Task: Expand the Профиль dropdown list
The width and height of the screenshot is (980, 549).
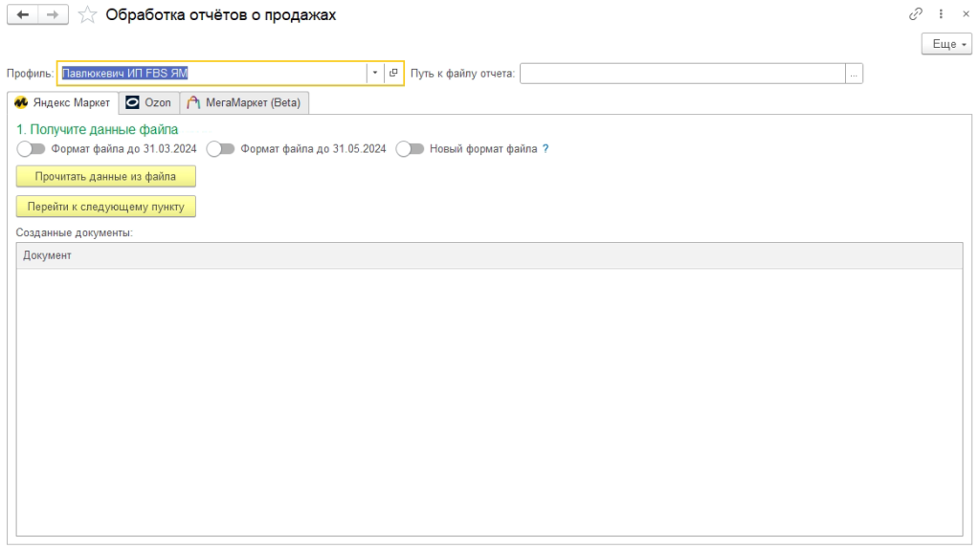Action: tap(375, 73)
